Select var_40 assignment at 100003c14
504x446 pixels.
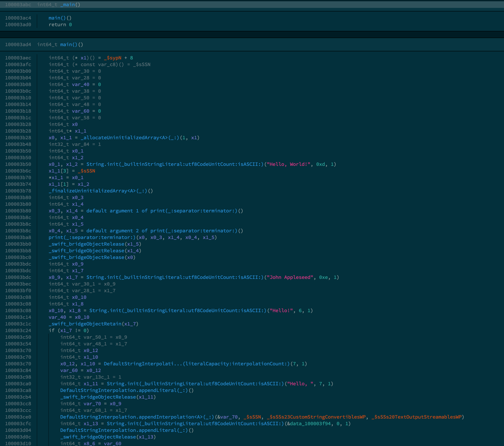click(x=57, y=318)
